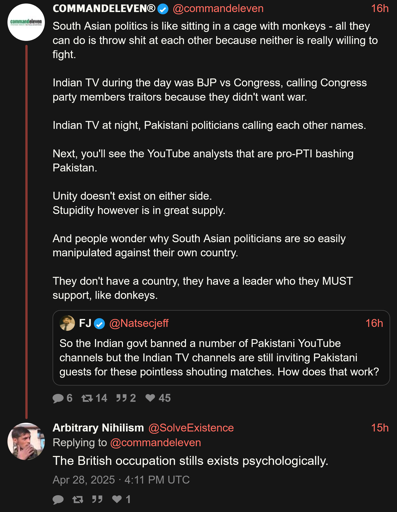Screen dimensions: 397x512
Task: Open Arbitrary Nihilism's profile picture
Action: [x=26, y=441]
